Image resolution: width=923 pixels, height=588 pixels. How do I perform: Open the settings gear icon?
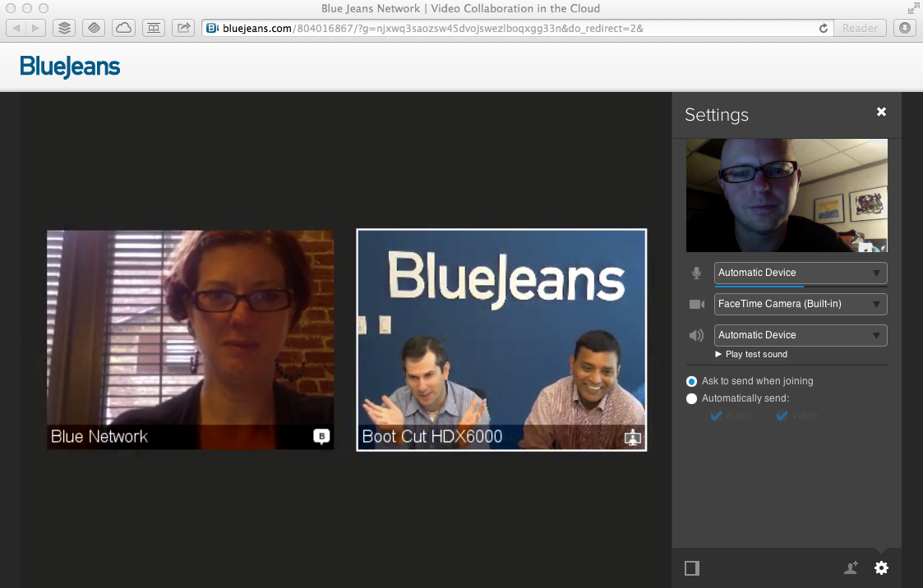click(881, 568)
